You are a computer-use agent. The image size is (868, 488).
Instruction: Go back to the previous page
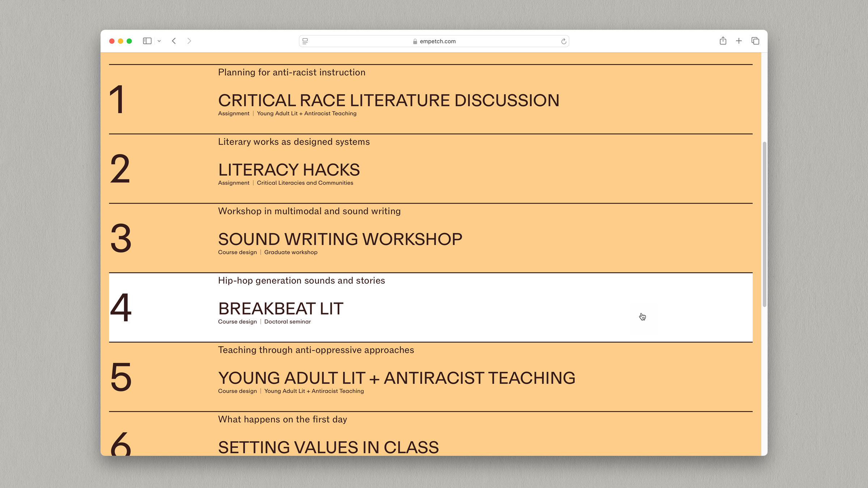[x=174, y=41]
